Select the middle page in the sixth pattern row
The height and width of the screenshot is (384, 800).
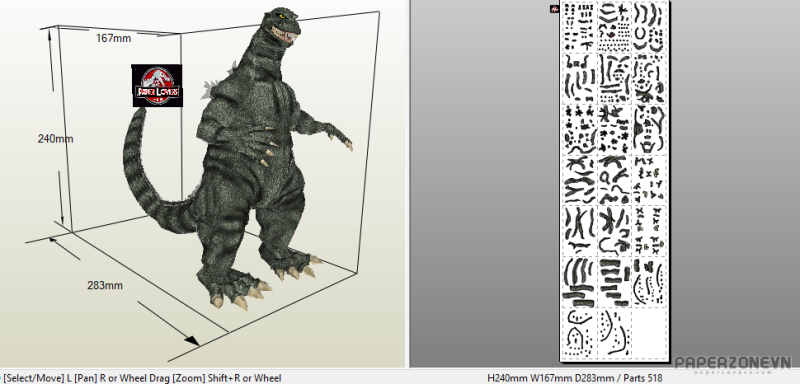pos(615,281)
